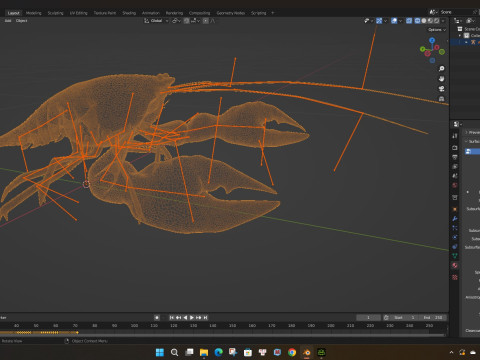Open Scene properties tab icon

tap(455, 176)
